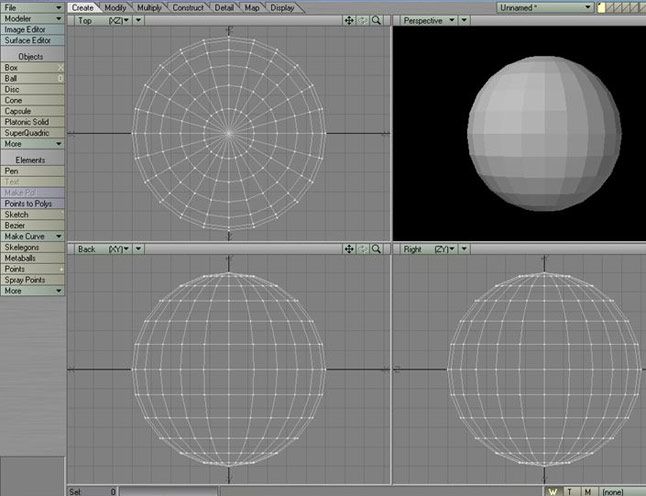The width and height of the screenshot is (646, 496).
Task: Open Right viewport display mode arrow
Action: click(x=464, y=249)
